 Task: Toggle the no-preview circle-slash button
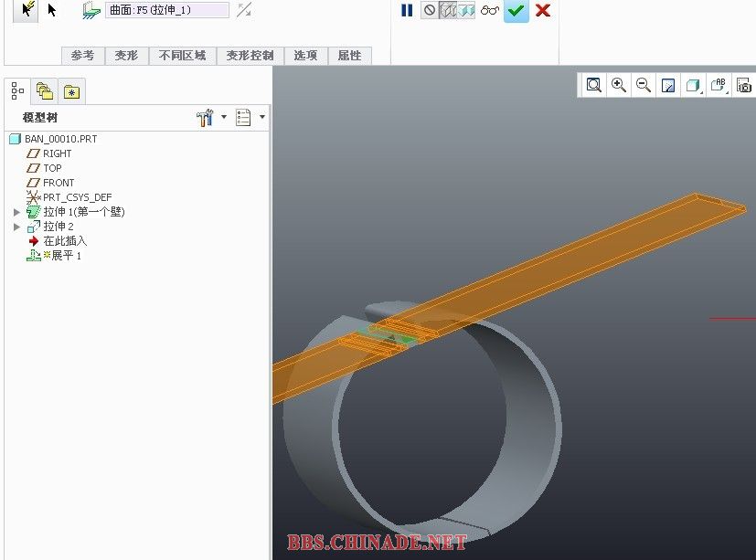pos(430,11)
